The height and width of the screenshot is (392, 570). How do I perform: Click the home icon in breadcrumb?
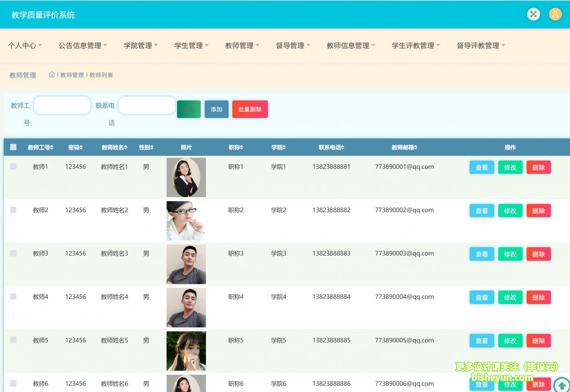pos(52,74)
